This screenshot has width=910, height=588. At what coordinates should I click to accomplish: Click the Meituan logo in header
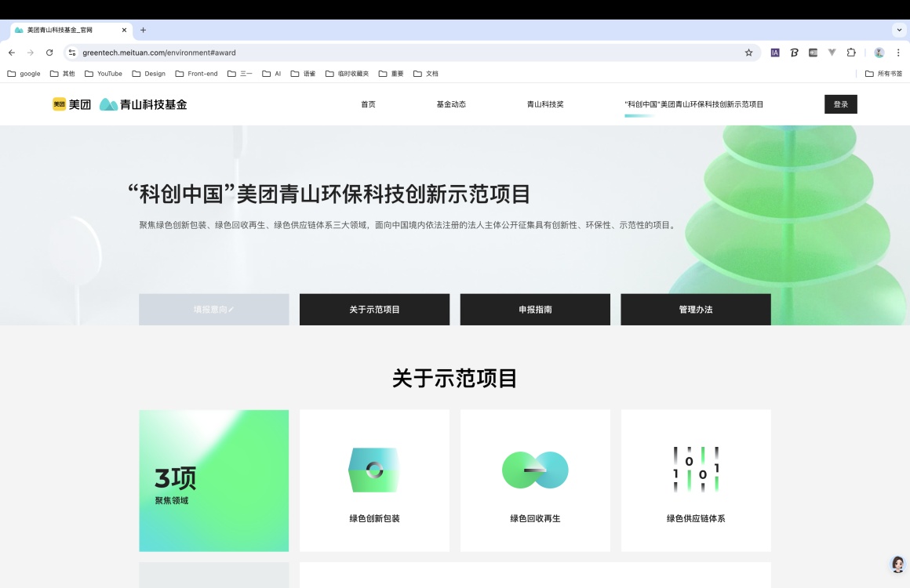tap(71, 104)
